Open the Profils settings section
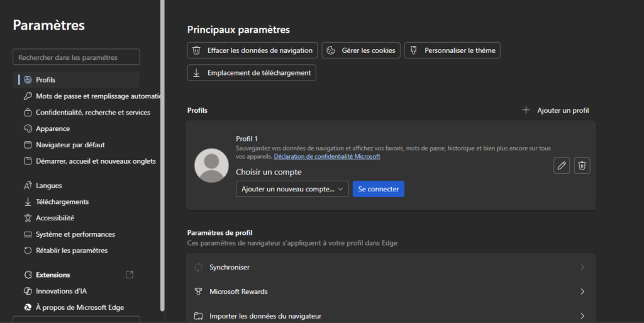The image size is (644, 323). click(76, 80)
